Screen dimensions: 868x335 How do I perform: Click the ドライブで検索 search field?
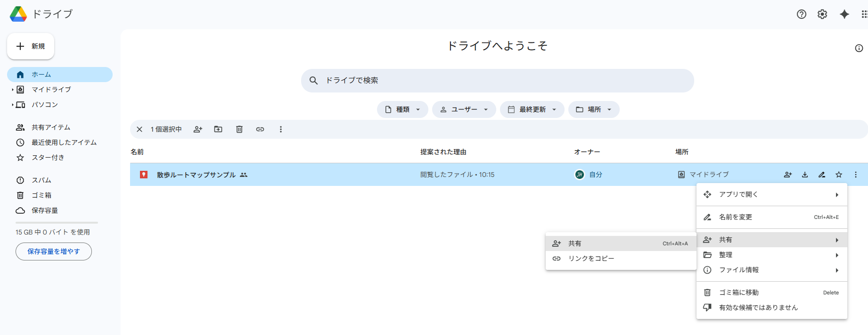coord(497,81)
